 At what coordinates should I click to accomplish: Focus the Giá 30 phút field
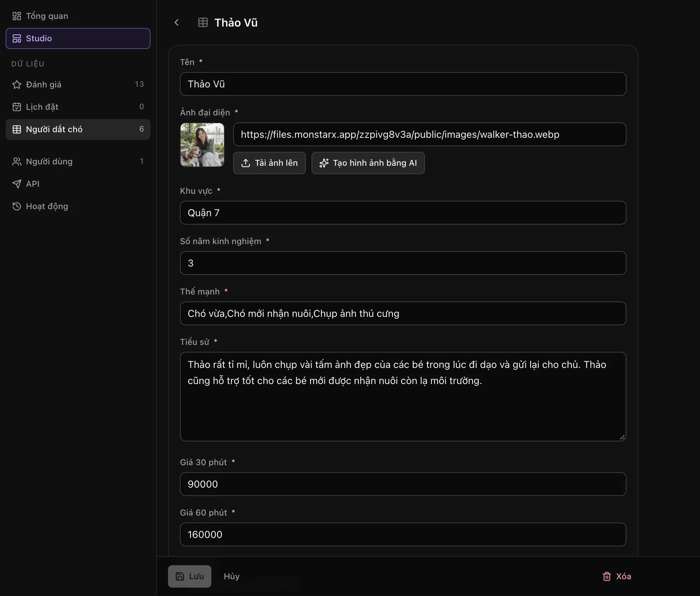point(403,484)
